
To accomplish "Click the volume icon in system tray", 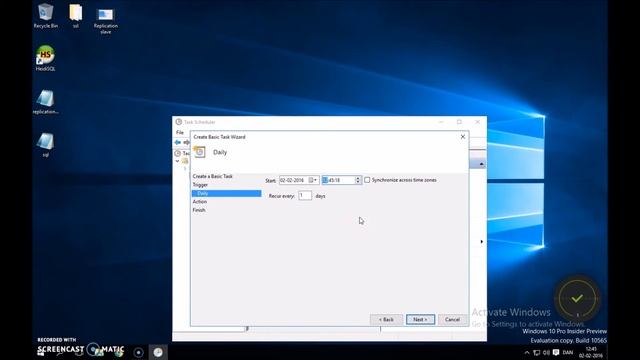I will click(x=547, y=353).
